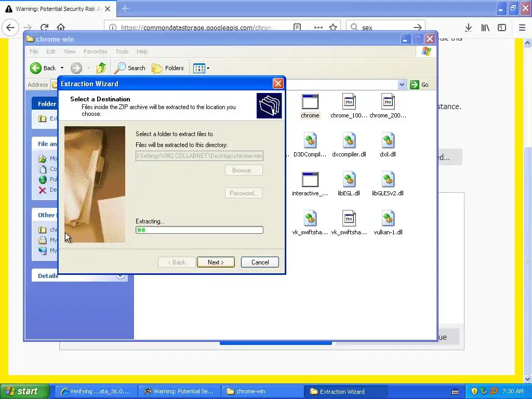Open the Back history dropdown arrow

(62, 68)
